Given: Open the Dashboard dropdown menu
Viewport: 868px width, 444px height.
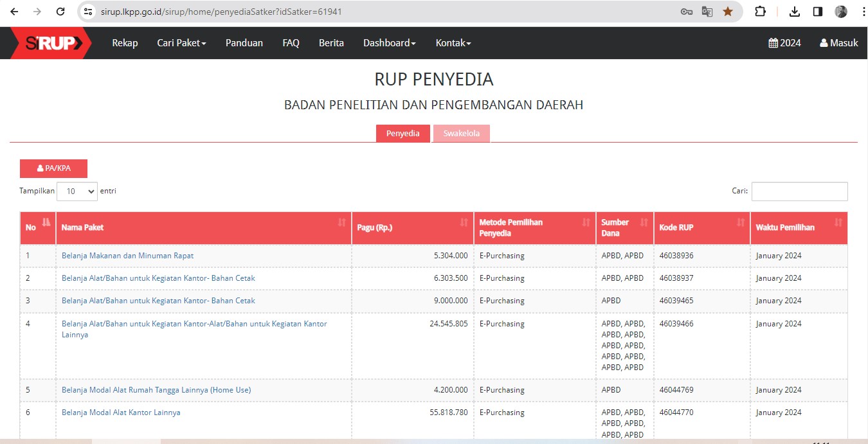Looking at the screenshot, I should (x=389, y=43).
